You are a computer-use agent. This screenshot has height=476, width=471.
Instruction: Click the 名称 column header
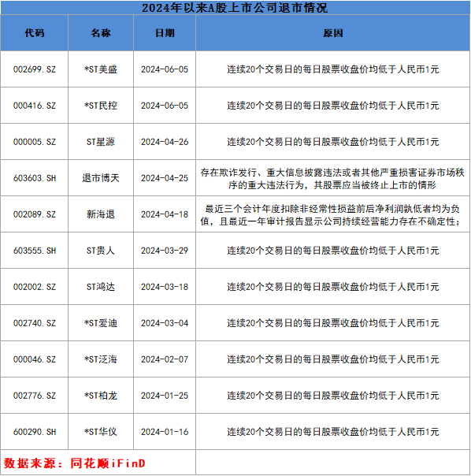pyautogui.click(x=101, y=33)
